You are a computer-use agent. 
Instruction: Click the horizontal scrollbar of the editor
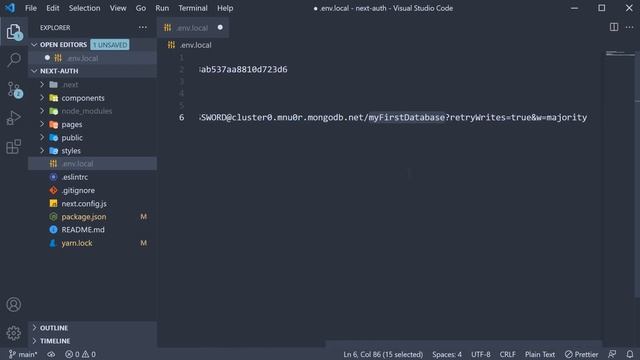[463, 344]
